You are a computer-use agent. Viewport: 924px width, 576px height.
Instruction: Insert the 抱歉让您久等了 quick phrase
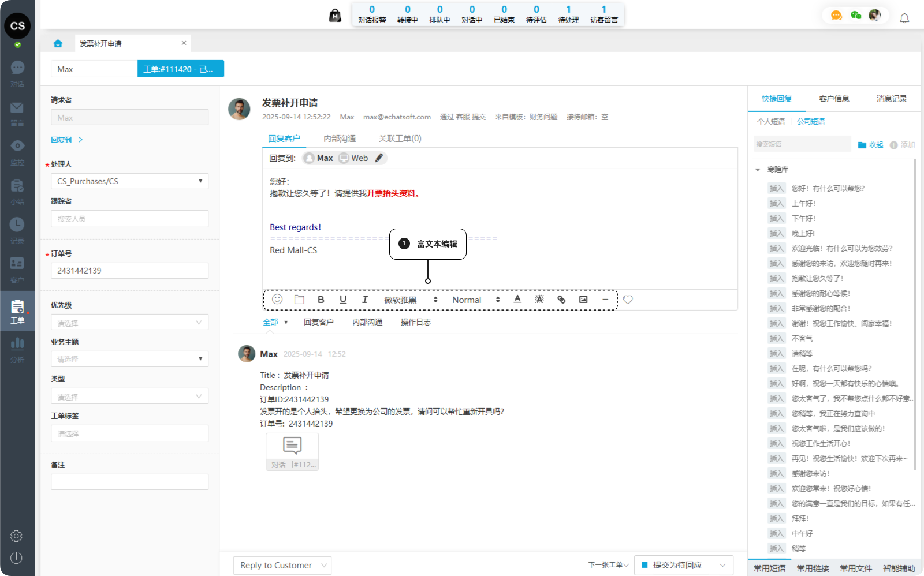(x=776, y=279)
